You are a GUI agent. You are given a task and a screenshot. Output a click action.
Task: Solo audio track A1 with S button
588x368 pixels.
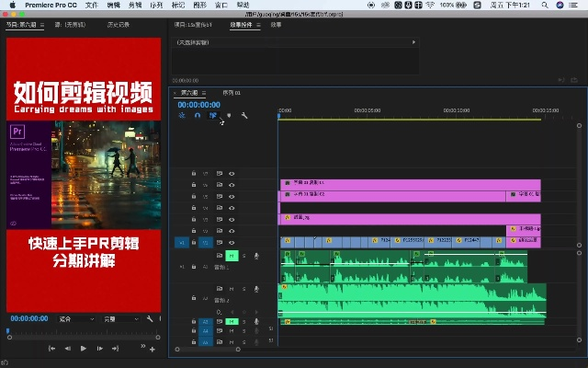click(243, 255)
